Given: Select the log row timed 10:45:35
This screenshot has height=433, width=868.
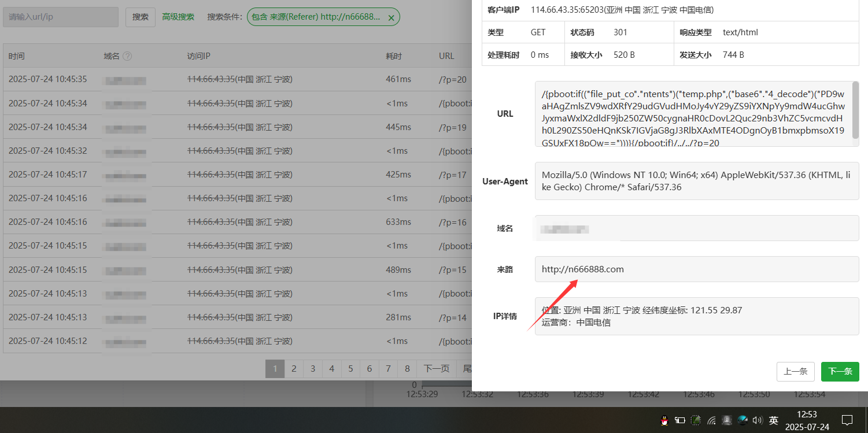Looking at the screenshot, I should pos(237,79).
